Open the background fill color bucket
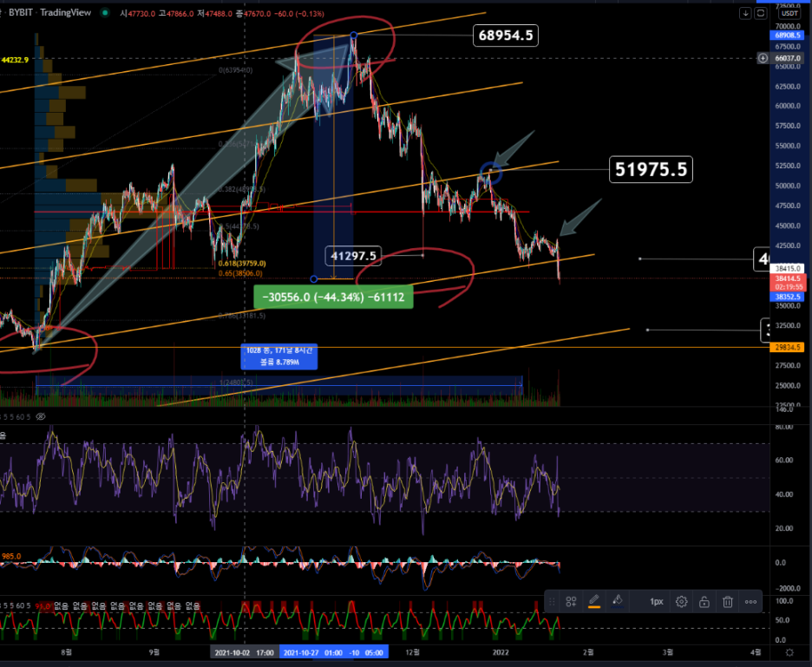Viewport: 812px width, 667px height. coord(617,601)
